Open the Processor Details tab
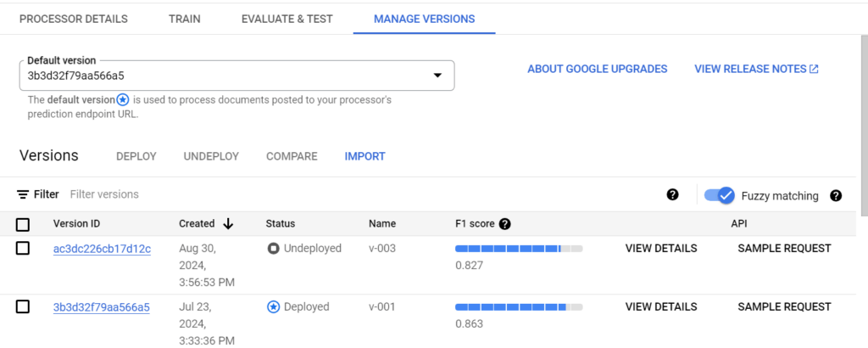Viewport: 868px width, 348px height. [x=73, y=19]
